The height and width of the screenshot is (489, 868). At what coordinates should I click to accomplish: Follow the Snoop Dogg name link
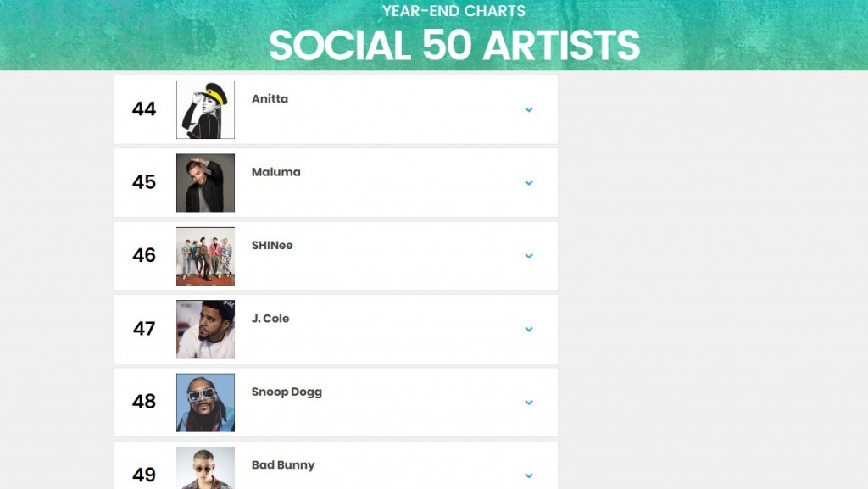coord(287,392)
